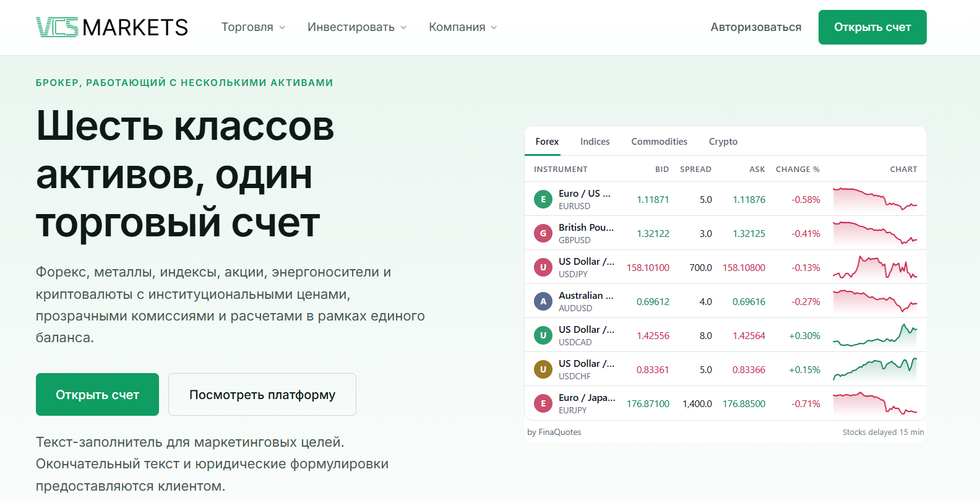Click the ASK column header
This screenshot has width=980, height=503.
[757, 169]
